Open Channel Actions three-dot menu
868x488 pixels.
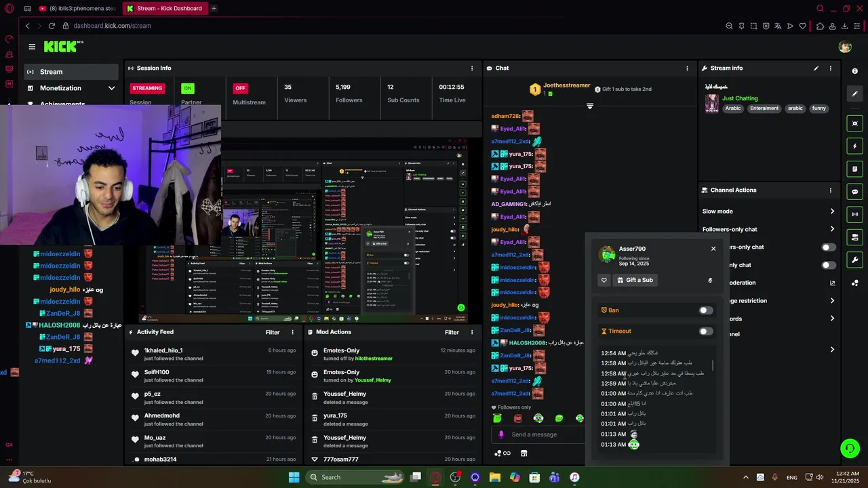[830, 190]
